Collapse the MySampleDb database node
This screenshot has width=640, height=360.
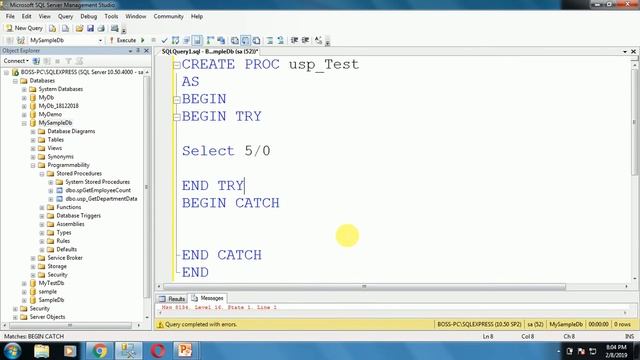pos(24,123)
